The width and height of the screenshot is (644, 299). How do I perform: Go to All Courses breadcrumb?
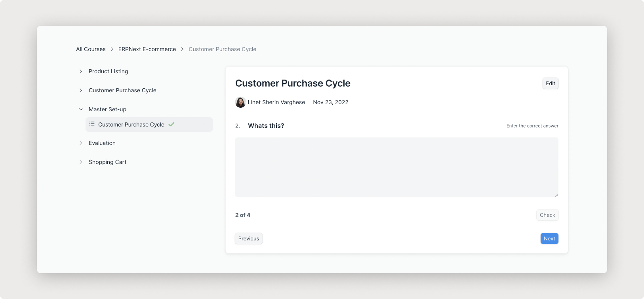[91, 49]
